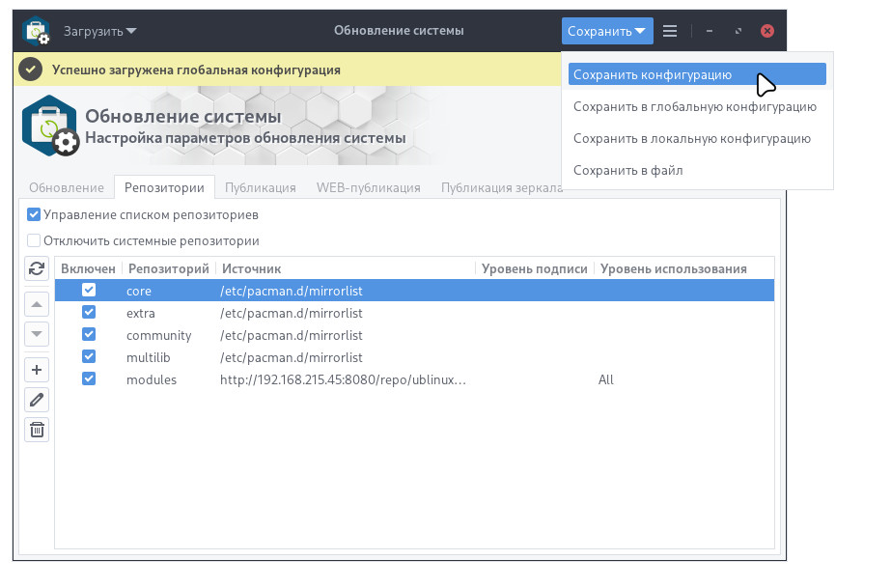Viewport: 891px width, 588px height.
Task: Collapse the Сохранить dropdown button
Action: [x=607, y=31]
